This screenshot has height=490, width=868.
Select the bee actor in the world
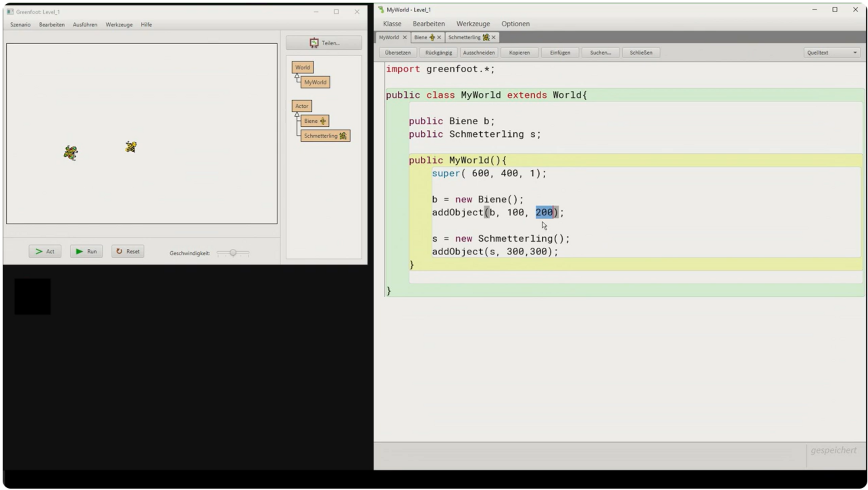[x=131, y=147]
